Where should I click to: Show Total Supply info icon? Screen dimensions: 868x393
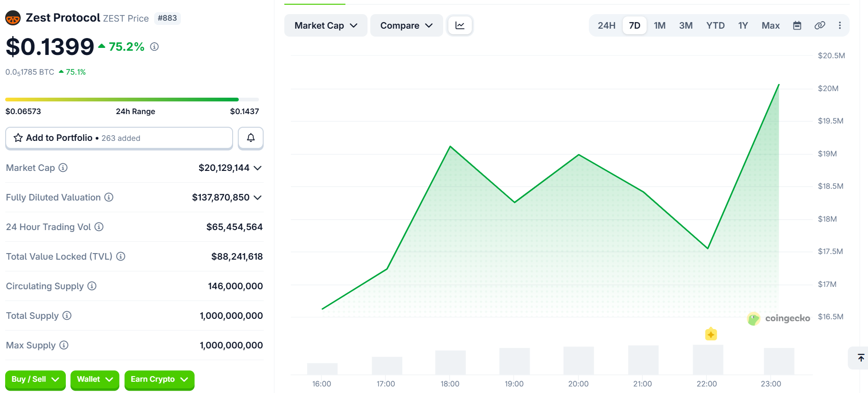(67, 316)
